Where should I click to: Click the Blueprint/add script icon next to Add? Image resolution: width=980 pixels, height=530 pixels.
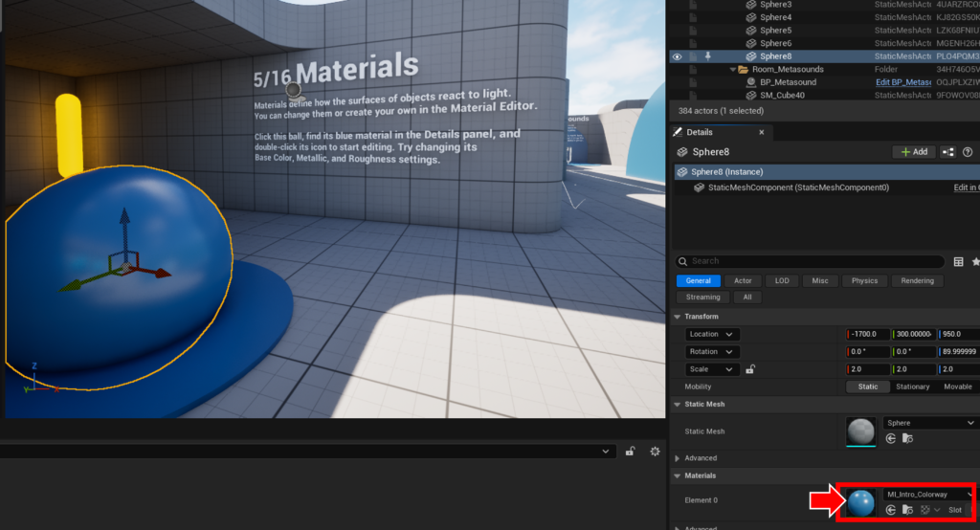click(x=947, y=152)
